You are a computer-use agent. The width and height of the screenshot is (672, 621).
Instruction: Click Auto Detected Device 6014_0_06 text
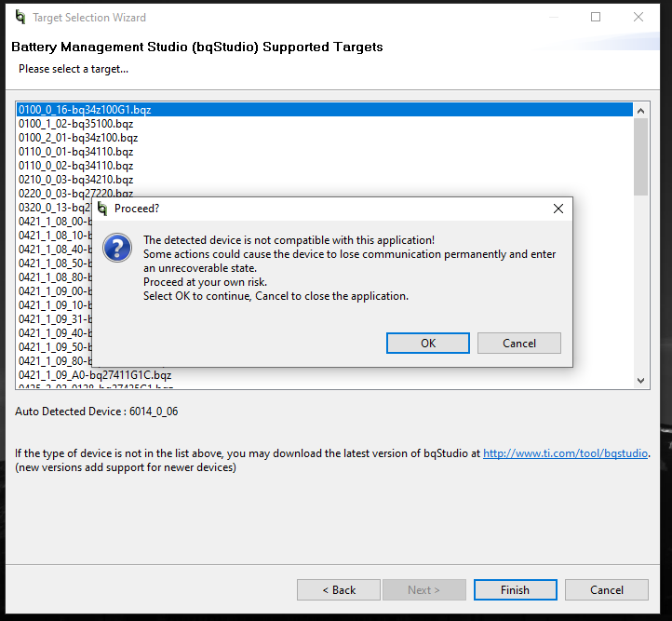[97, 412]
